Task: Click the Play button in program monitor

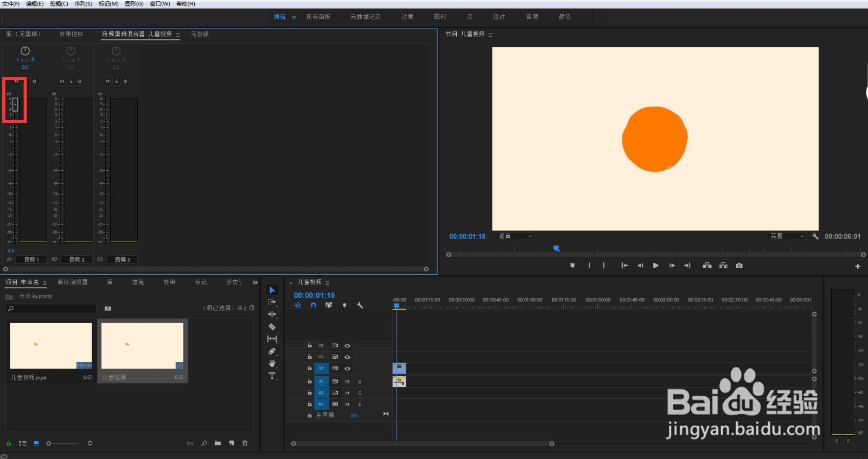Action: click(655, 266)
